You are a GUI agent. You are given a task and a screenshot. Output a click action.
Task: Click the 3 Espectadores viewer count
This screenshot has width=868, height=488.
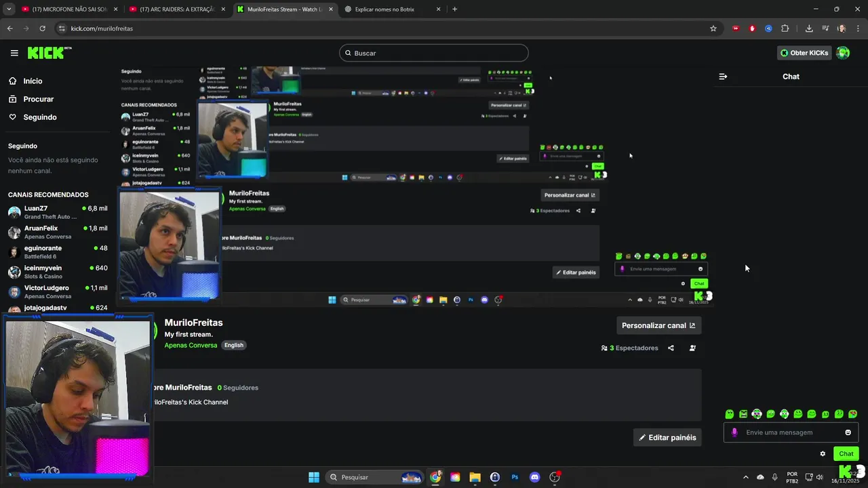pyautogui.click(x=629, y=348)
